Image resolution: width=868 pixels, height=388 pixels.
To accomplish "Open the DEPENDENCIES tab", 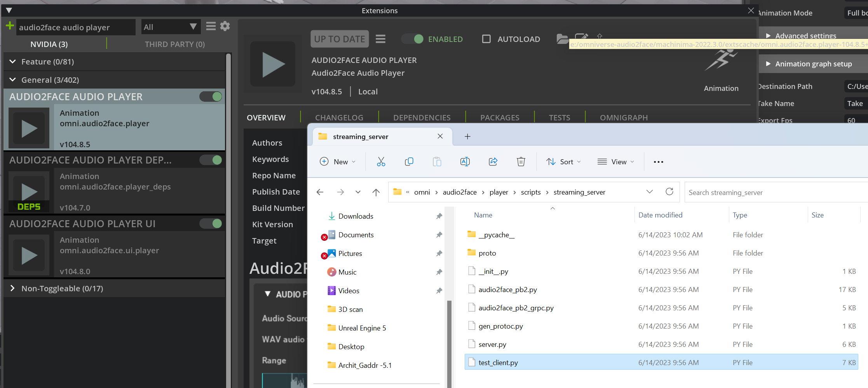I will [x=422, y=117].
